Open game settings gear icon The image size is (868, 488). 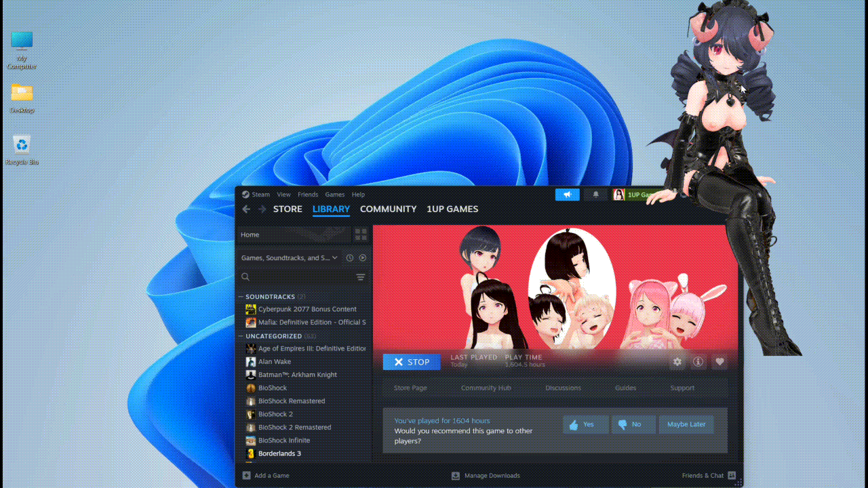(677, 362)
